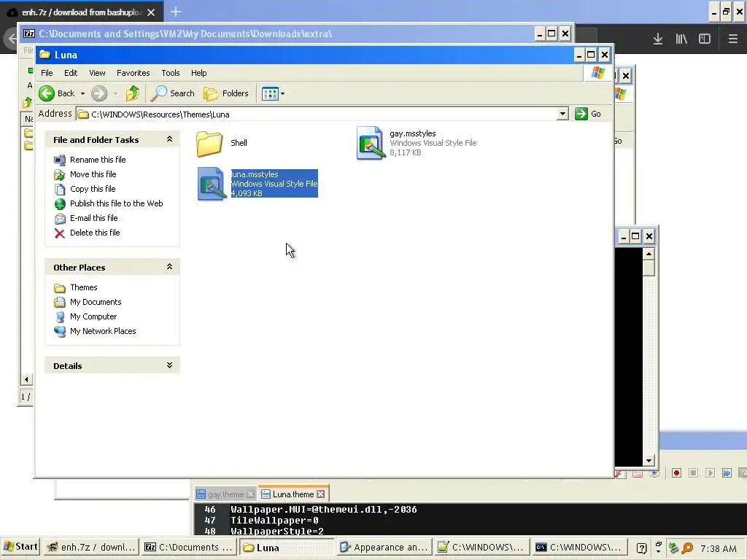Expand the address bar dropdown arrow
Viewport: 747px width, 560px height.
(562, 114)
